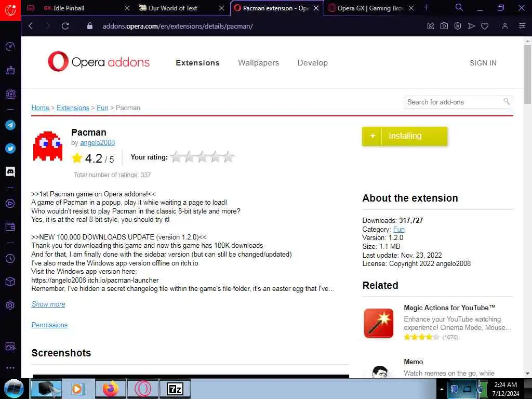Go to Home breadcrumb link
Viewport: 532px width, 399px height.
click(40, 108)
